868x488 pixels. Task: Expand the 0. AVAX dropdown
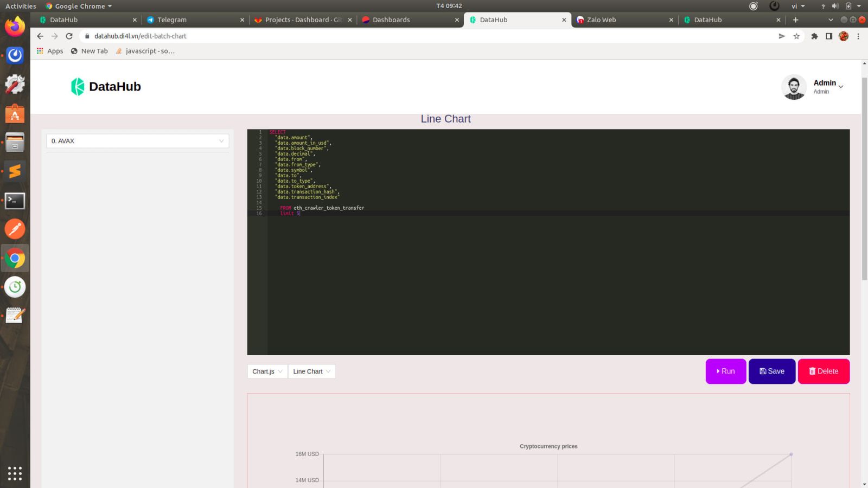pos(137,141)
